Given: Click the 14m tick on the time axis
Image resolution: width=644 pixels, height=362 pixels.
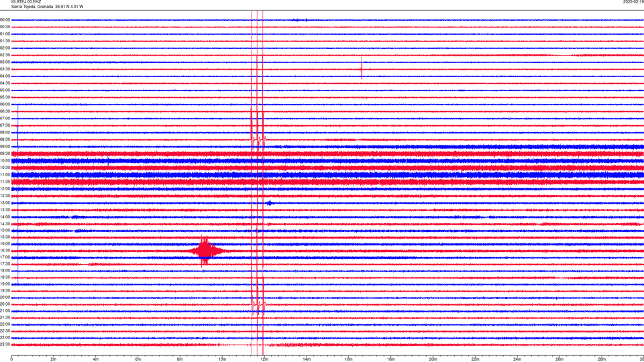Looking at the screenshot, I should pyautogui.click(x=307, y=359).
